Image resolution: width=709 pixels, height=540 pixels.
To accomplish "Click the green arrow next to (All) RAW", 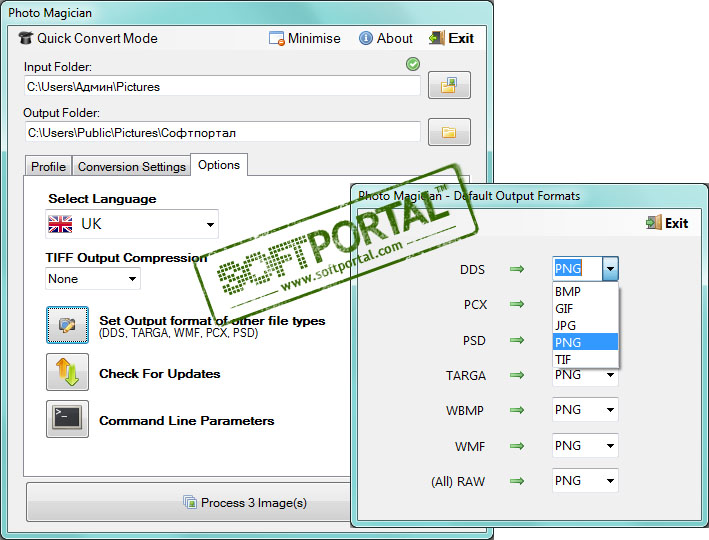I will pos(517,481).
